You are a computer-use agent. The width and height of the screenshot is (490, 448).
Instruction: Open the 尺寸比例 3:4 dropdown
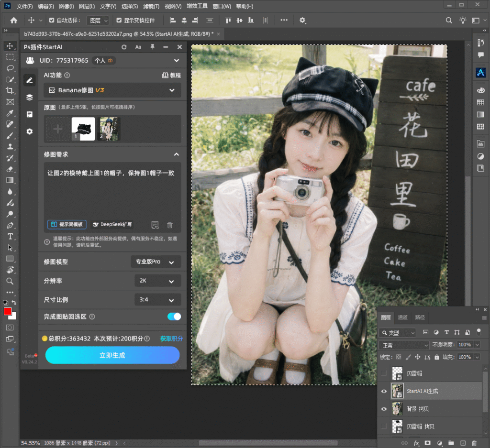(158, 300)
